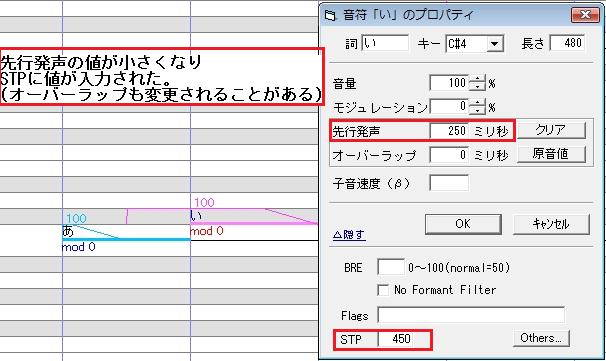Open the Others... button

point(541,338)
